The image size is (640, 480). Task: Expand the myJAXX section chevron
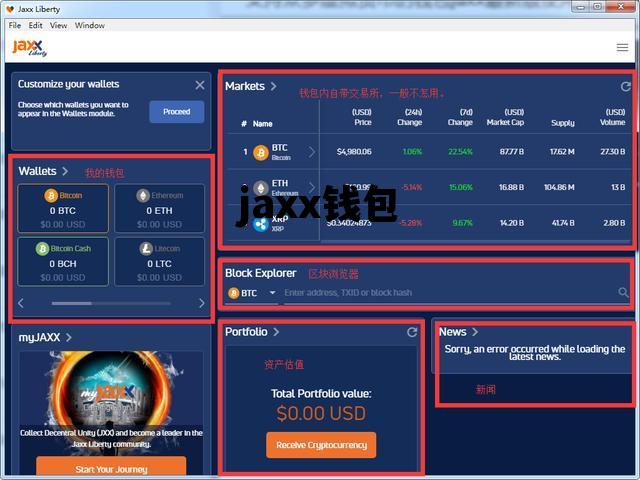pos(69,338)
